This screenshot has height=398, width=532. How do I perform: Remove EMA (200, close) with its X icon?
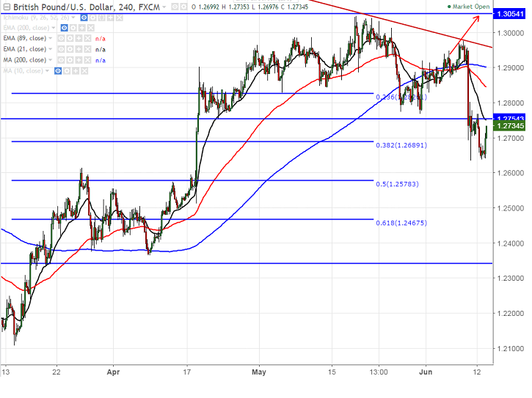point(90,28)
